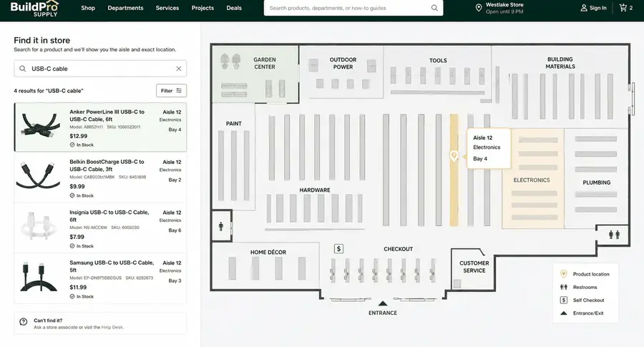
Task: Select the Anker PowerLine III cable thumbnail
Action: (x=39, y=124)
